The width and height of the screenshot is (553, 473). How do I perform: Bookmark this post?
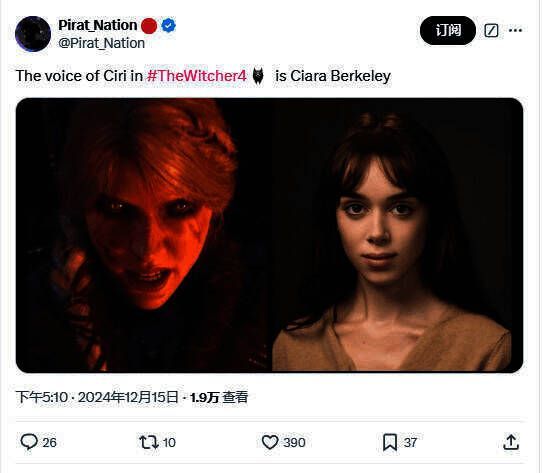[390, 442]
